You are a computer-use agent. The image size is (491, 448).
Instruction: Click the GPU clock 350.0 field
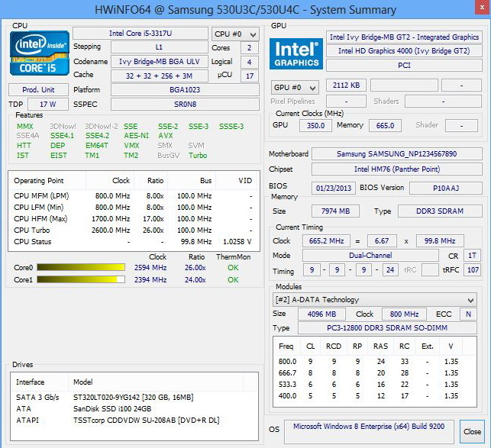315,125
